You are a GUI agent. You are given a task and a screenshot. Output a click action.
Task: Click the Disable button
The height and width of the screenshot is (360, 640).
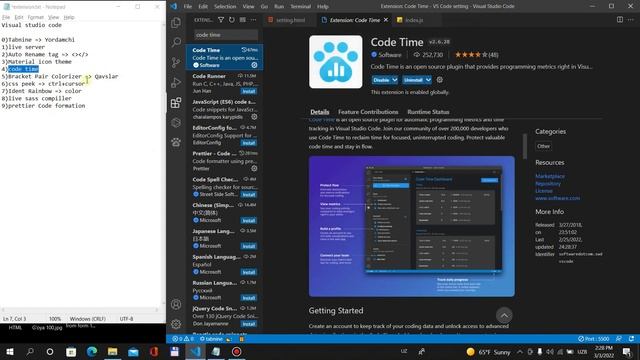point(381,80)
